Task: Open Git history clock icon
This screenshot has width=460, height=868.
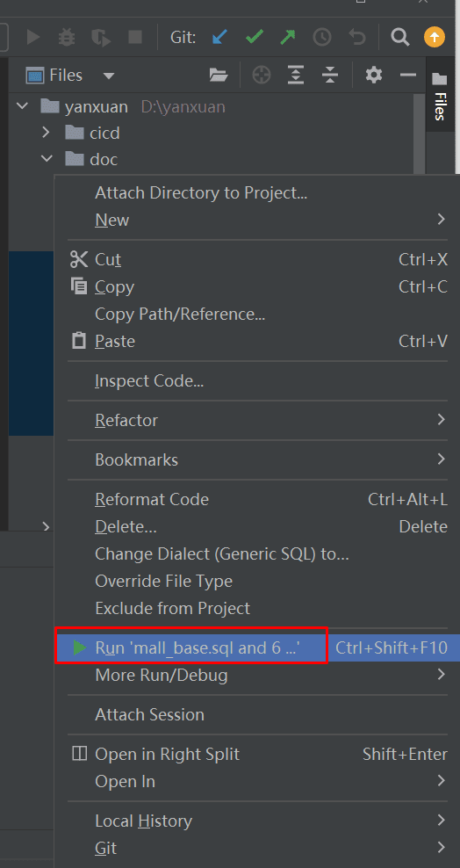Action: tap(322, 38)
